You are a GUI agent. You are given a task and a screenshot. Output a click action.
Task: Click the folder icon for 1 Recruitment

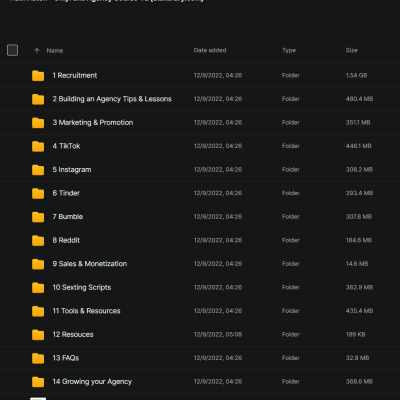pos(38,76)
